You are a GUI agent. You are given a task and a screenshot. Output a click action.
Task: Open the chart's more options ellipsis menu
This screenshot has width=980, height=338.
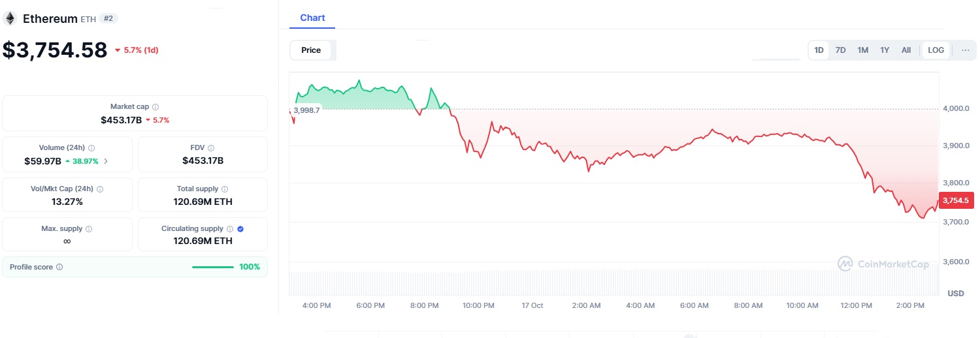pyautogui.click(x=966, y=50)
